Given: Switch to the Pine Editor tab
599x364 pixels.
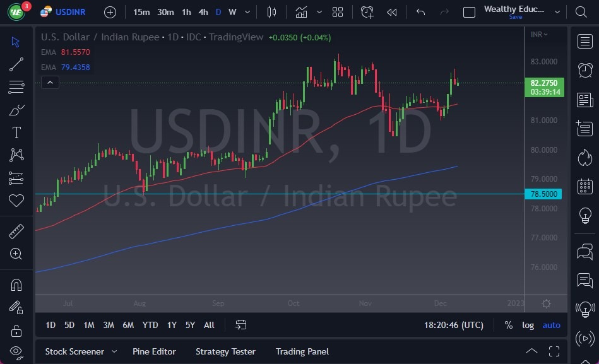Looking at the screenshot, I should 154,351.
